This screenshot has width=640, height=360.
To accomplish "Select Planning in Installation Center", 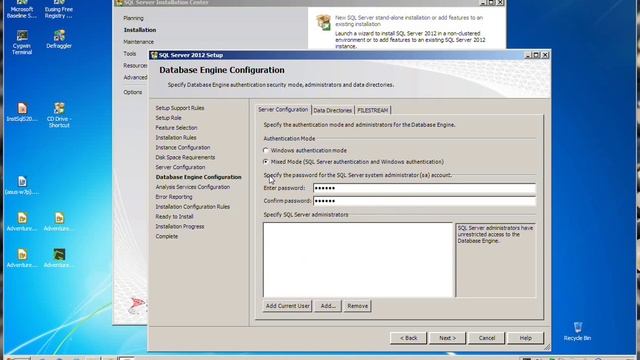I will point(133,18).
